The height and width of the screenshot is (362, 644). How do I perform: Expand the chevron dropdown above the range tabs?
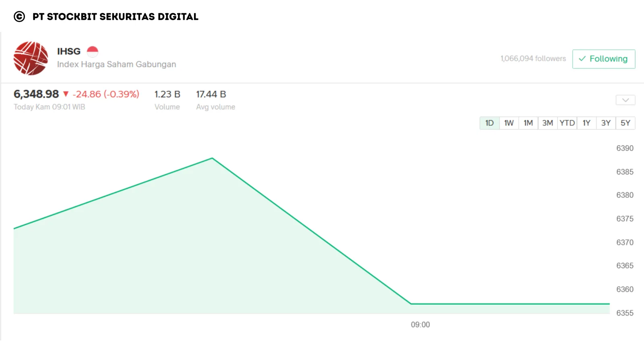point(625,100)
